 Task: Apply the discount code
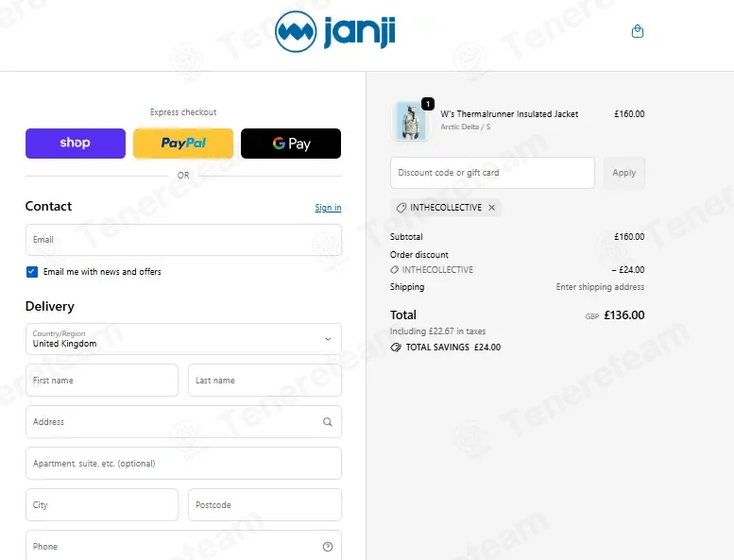tap(624, 173)
